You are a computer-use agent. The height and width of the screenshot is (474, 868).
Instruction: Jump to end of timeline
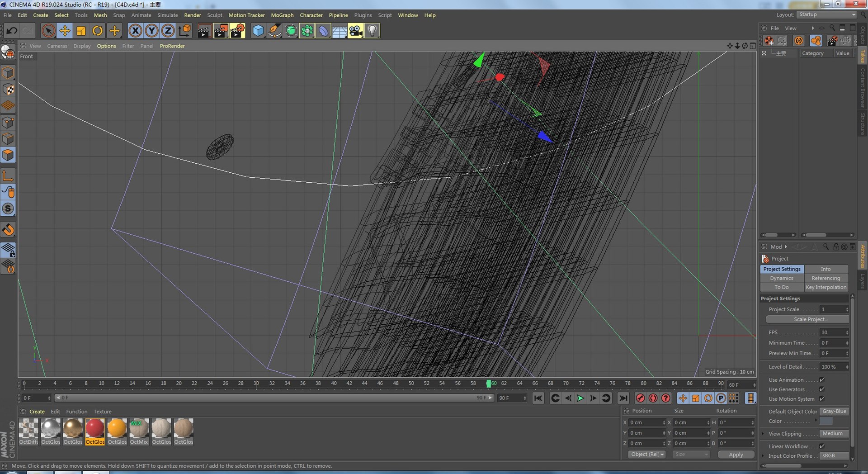[x=623, y=398]
